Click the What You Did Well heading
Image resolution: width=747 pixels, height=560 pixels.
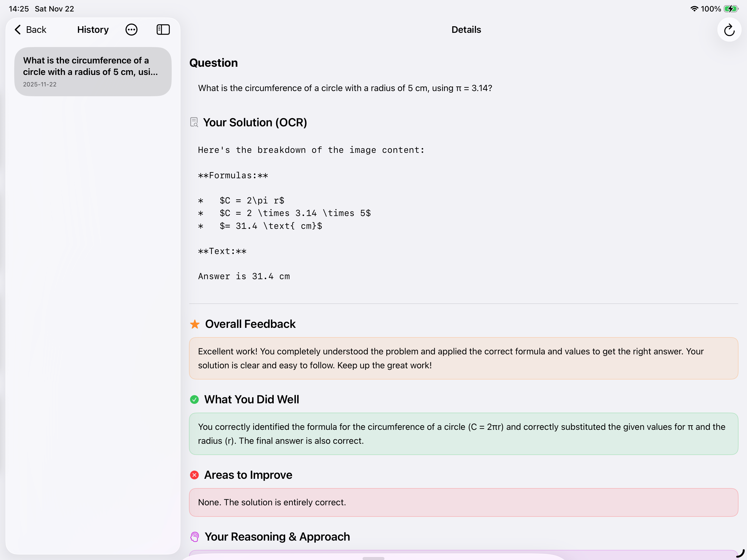coord(252,399)
